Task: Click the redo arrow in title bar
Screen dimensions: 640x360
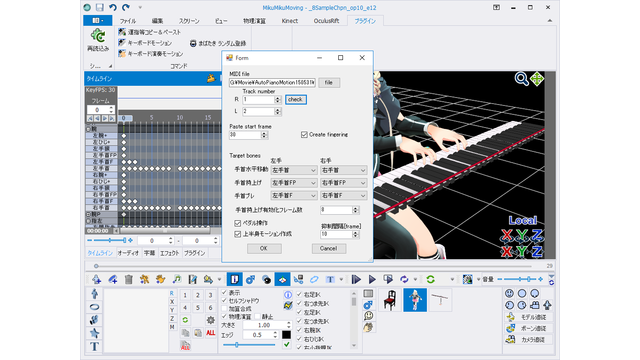Action: pyautogui.click(x=126, y=7)
